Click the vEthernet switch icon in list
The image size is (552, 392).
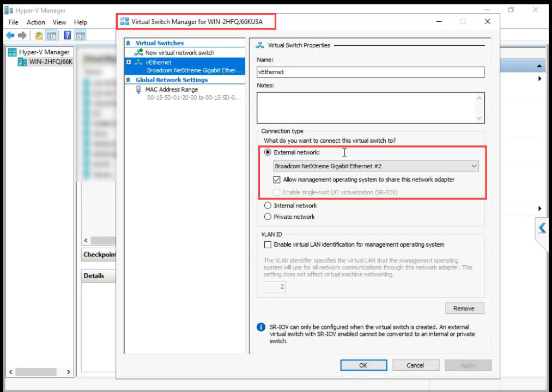click(138, 62)
